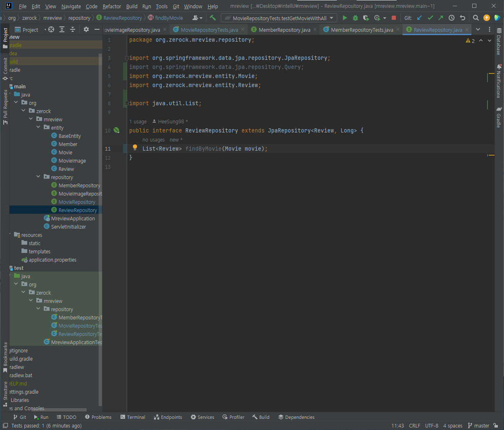The height and width of the screenshot is (430, 504).
Task: Click the red Stop button in toolbar
Action: point(394,18)
